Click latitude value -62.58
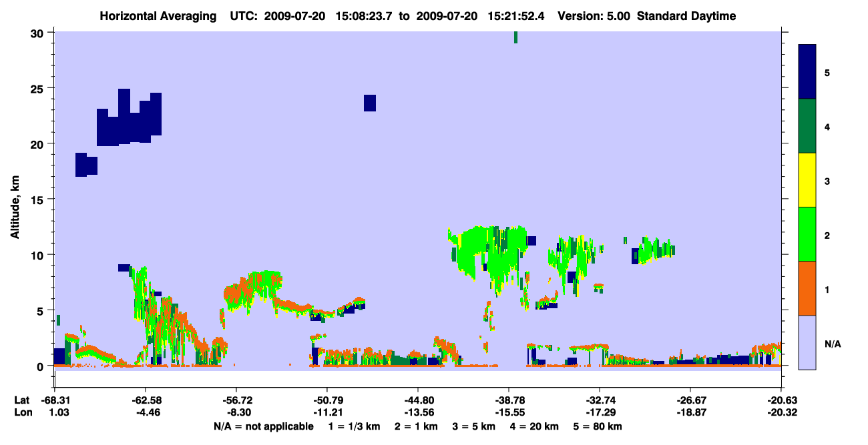The width and height of the screenshot is (868, 445). [x=146, y=400]
